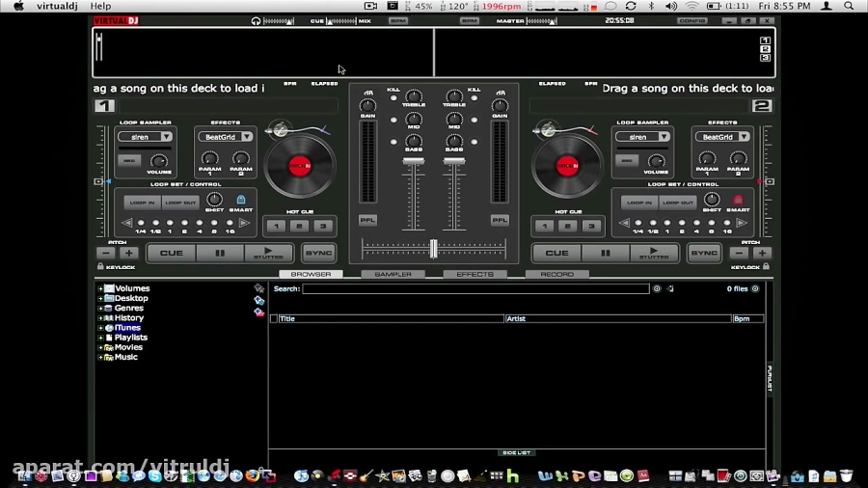Screen dimensions: 868x488
Task: Toggle left channel PFL button
Action: [x=367, y=220]
